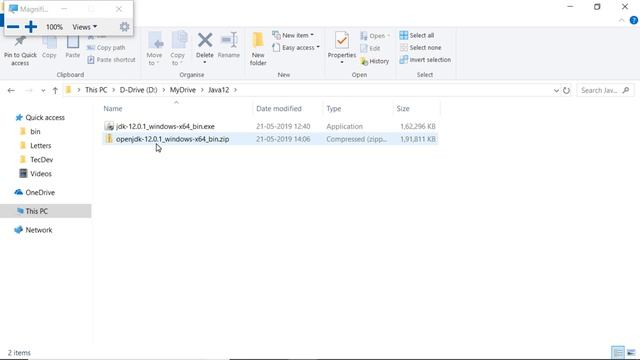Click the Properties icon
The width and height of the screenshot is (640, 360).
pyautogui.click(x=342, y=40)
